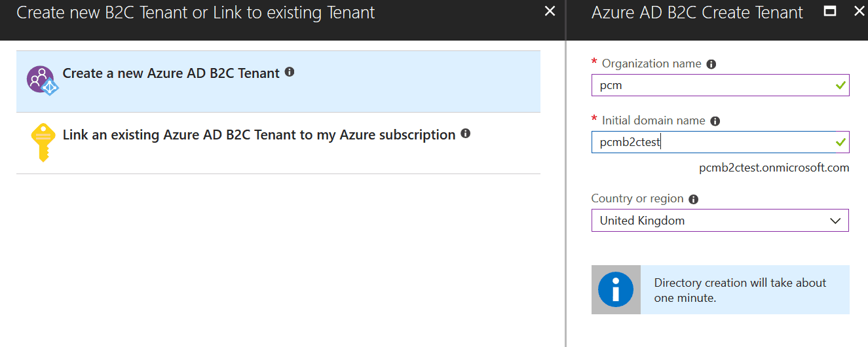
Task: Click the pcmb2ctest.onmicrosoft.com domain text
Action: point(774,168)
